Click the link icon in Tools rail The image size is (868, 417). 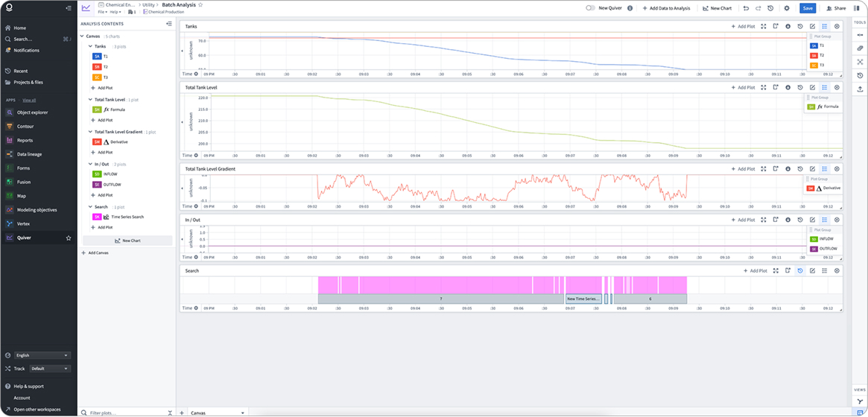(x=860, y=48)
